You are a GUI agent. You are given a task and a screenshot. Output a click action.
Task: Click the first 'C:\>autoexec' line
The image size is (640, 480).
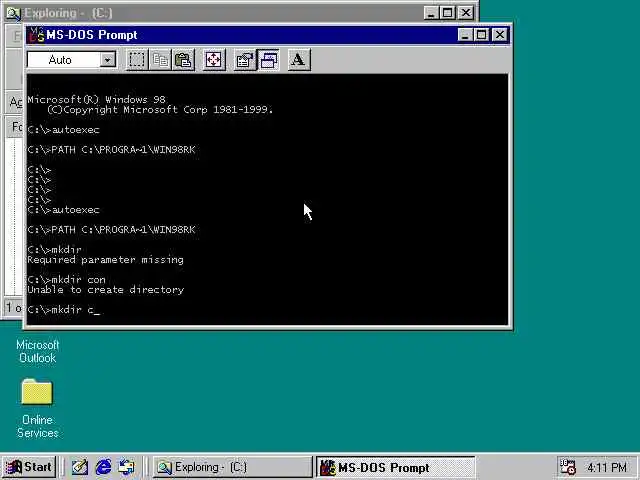click(63, 130)
